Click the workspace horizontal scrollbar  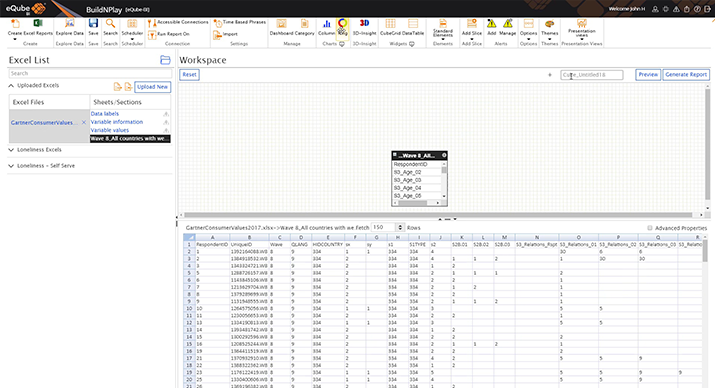438,215
